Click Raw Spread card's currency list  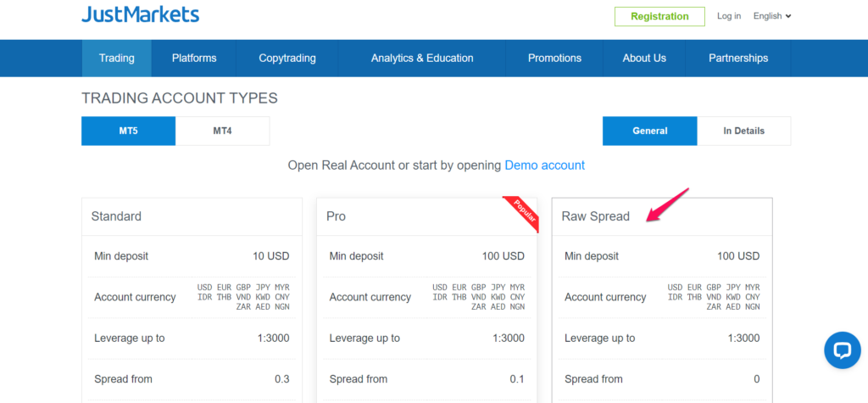pos(714,297)
